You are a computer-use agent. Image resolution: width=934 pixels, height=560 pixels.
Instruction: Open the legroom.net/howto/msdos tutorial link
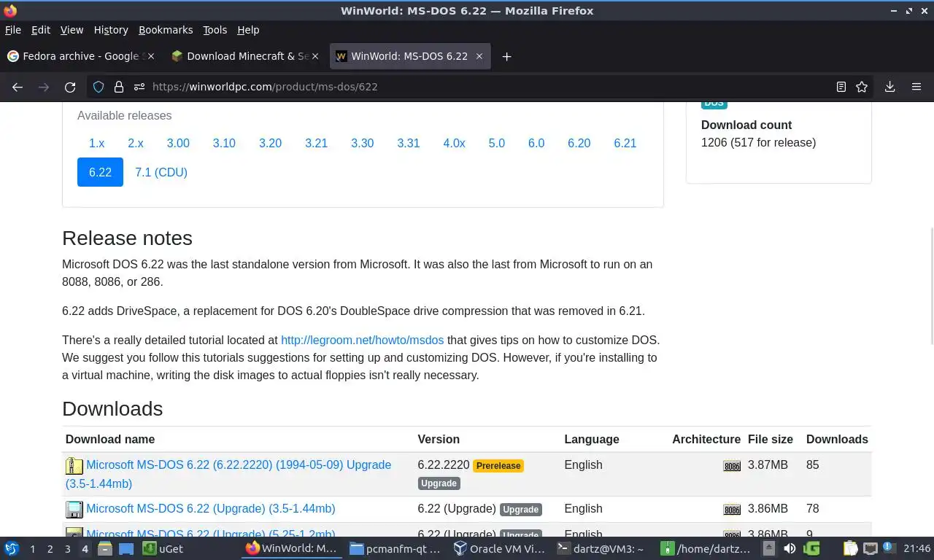pyautogui.click(x=362, y=340)
